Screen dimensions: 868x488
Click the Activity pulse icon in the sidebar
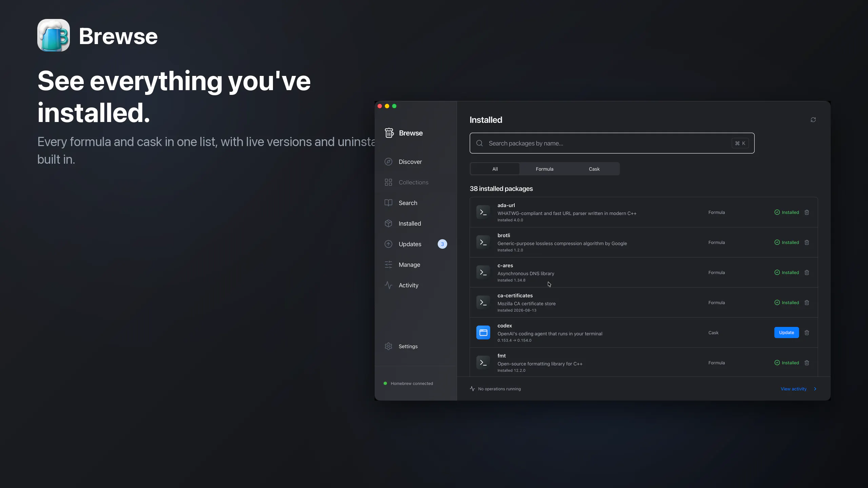point(389,285)
